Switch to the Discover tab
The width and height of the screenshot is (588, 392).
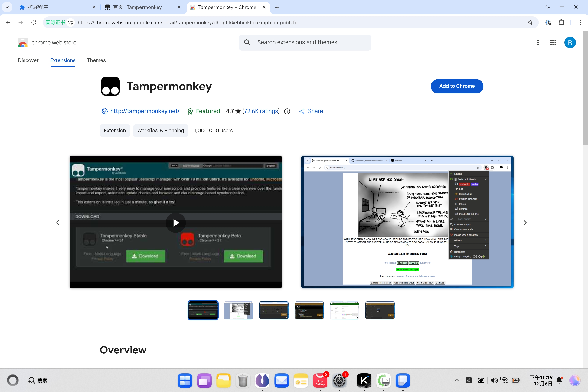click(x=28, y=60)
